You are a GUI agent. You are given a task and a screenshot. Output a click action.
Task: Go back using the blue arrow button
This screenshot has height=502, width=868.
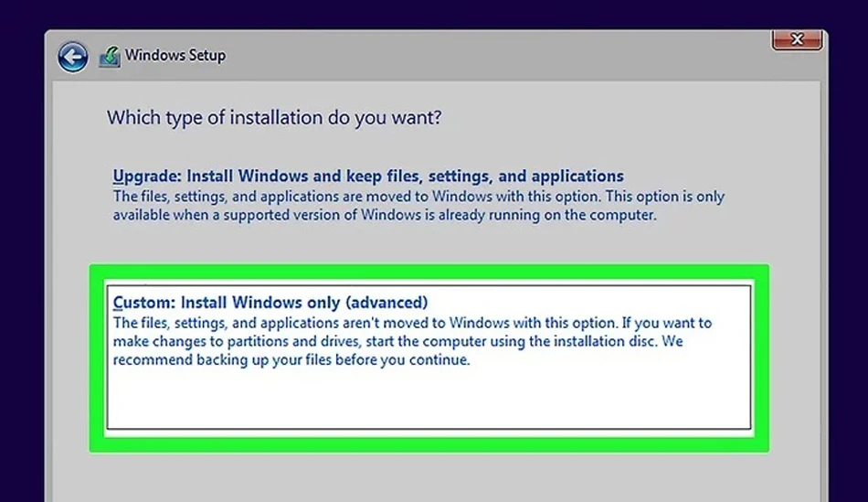pos(72,57)
